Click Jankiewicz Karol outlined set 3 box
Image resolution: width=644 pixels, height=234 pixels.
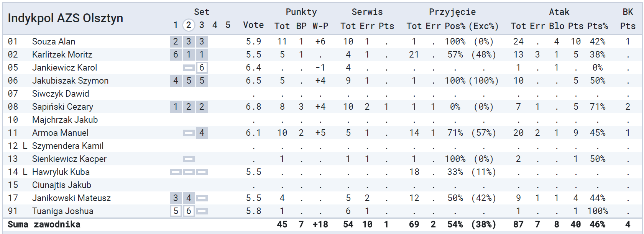pos(202,68)
